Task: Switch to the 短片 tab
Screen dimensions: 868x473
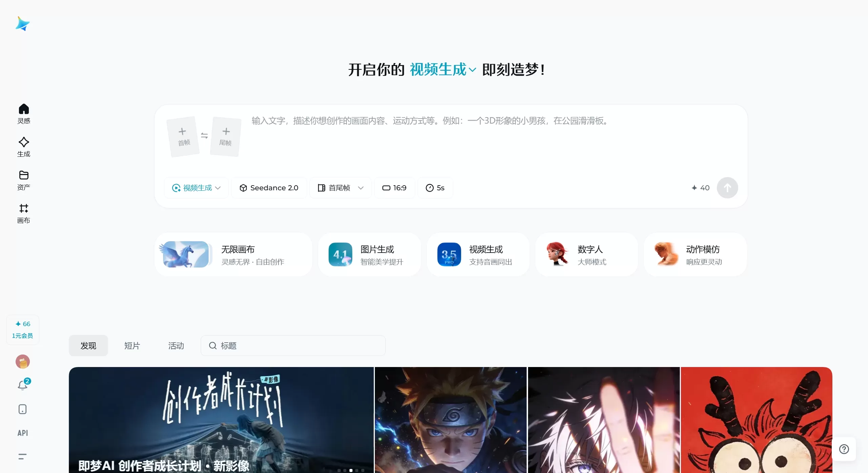Action: click(132, 345)
